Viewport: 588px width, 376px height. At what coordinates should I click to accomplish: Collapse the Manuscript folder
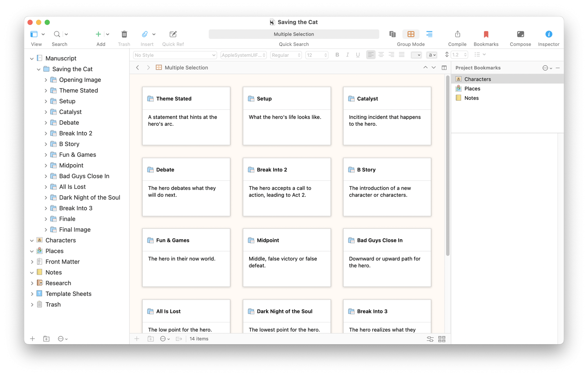point(32,58)
